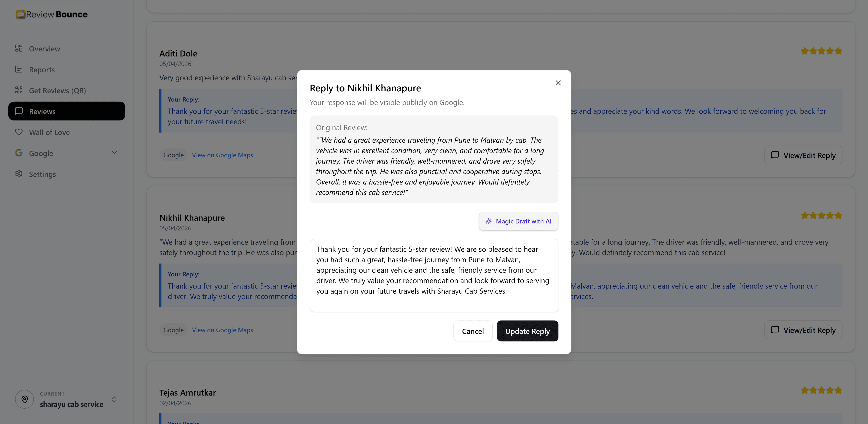Click View/Edit Reply for Nikhil Khanapure
The image size is (868, 424).
[x=803, y=330]
